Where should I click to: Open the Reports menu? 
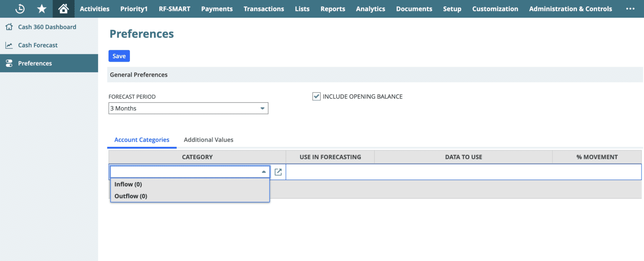click(332, 9)
